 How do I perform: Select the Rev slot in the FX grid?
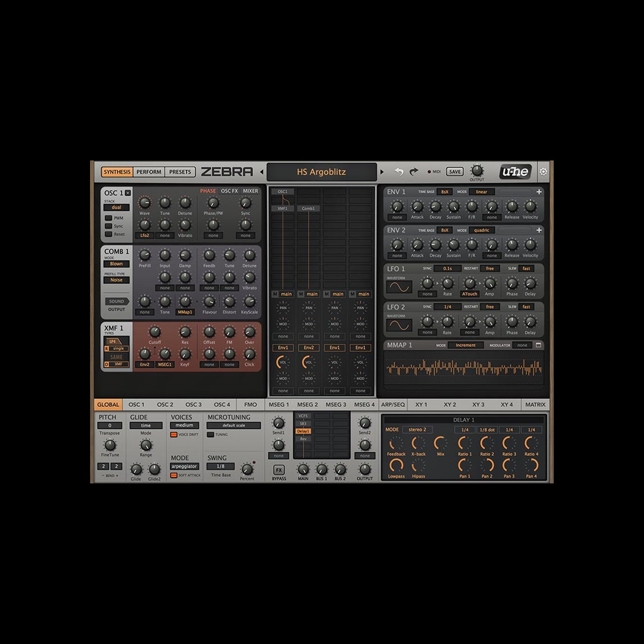(303, 439)
